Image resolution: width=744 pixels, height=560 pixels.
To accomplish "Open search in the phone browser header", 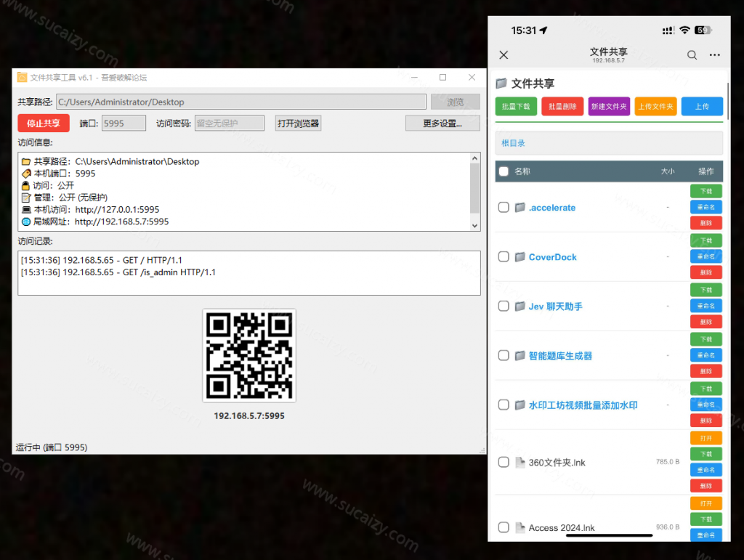I will (x=692, y=55).
